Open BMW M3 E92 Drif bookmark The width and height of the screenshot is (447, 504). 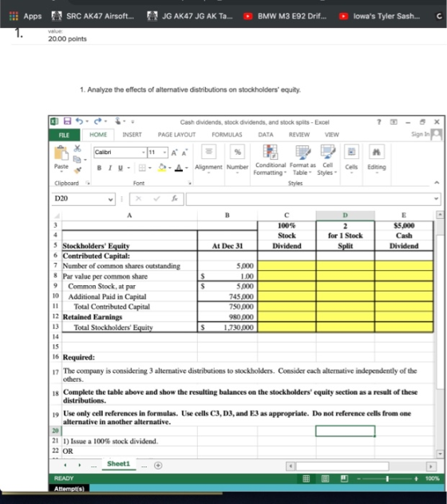click(x=285, y=16)
